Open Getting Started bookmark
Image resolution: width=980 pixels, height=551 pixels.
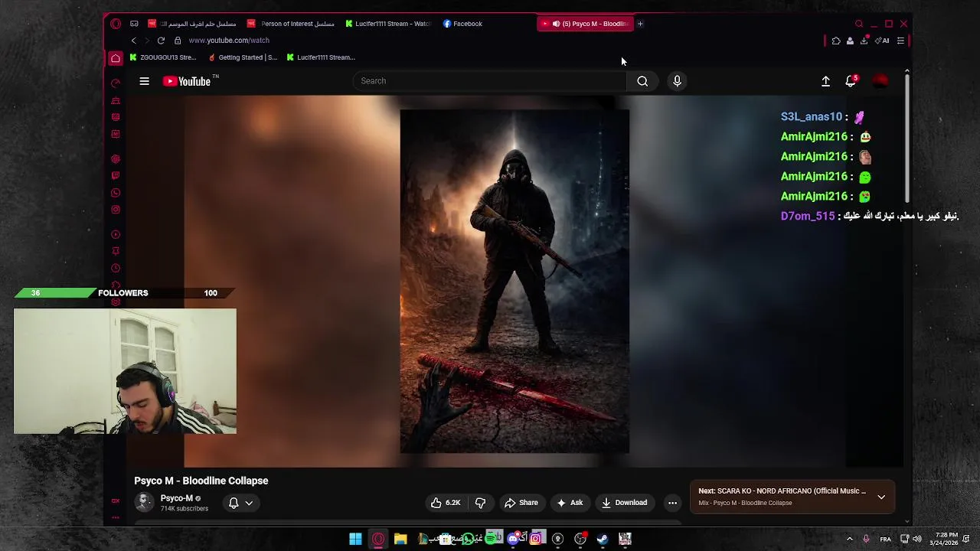pyautogui.click(x=243, y=57)
